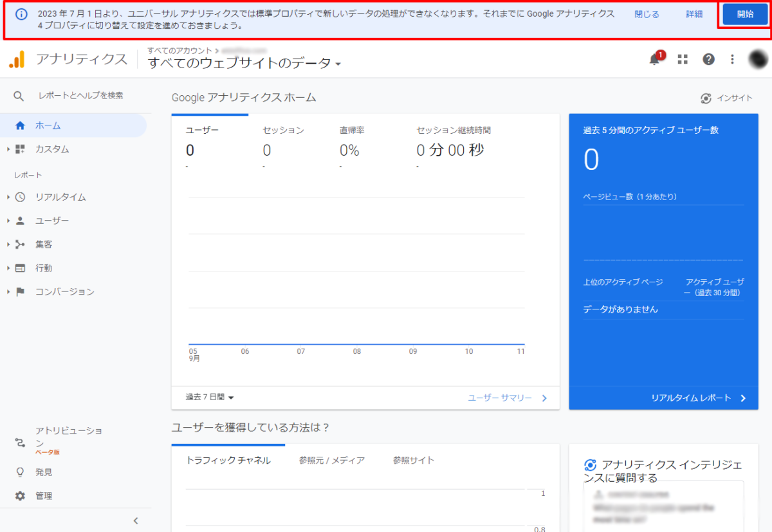Click the 詳細 link in the banner
772x532 pixels.
click(694, 14)
